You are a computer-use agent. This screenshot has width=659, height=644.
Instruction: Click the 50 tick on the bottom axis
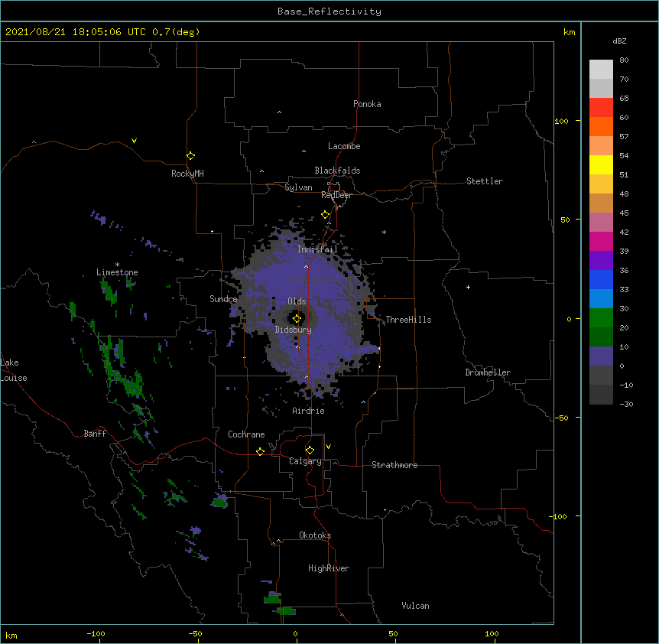tap(393, 634)
